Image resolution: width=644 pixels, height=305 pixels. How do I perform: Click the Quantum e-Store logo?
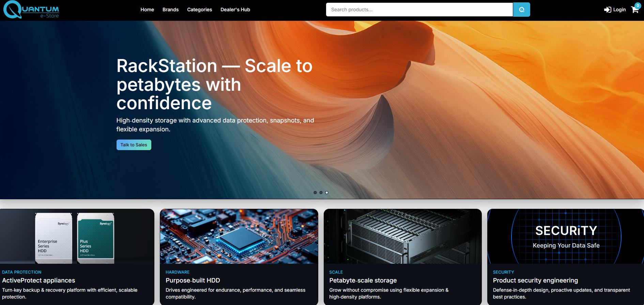pos(31,10)
